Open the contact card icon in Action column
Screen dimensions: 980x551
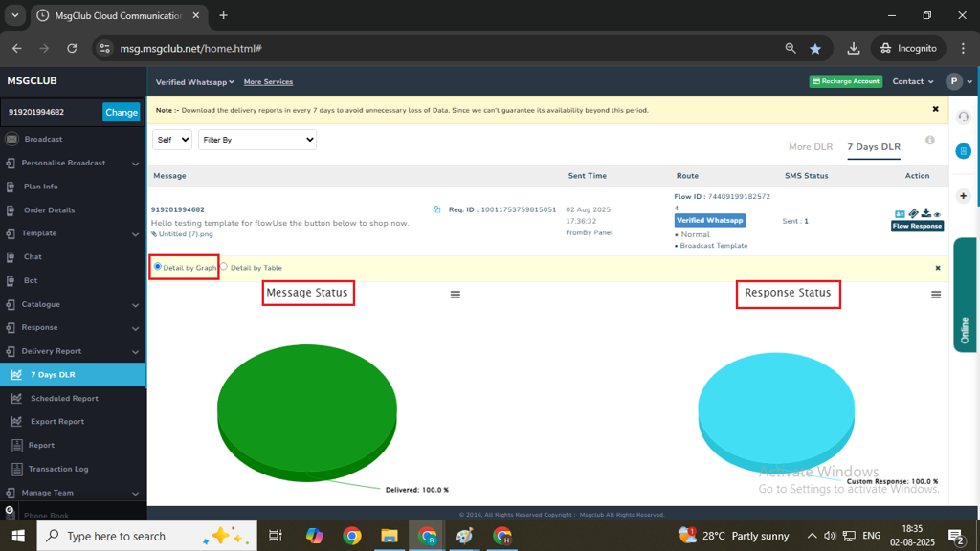click(900, 213)
